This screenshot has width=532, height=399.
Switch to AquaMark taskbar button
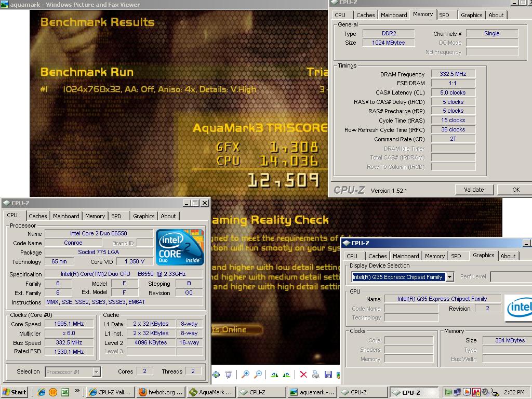(211, 392)
